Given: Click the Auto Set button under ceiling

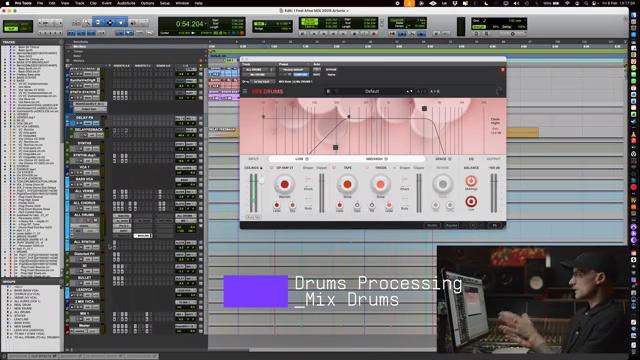Looking at the screenshot, I should point(253,217).
